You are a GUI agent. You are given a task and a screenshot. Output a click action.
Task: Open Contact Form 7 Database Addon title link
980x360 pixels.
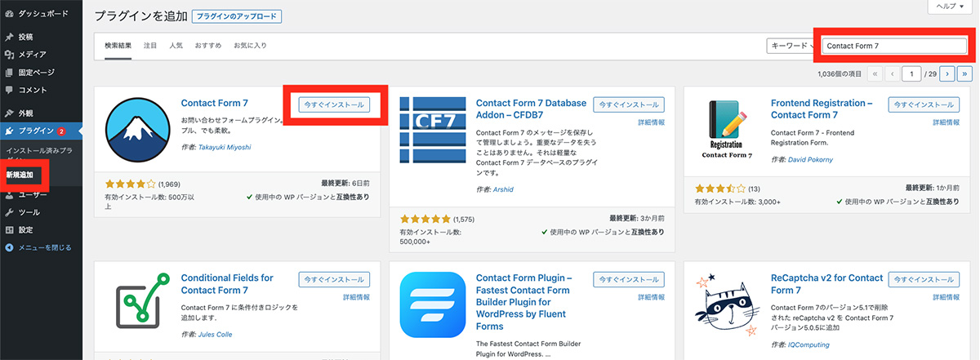pos(532,109)
